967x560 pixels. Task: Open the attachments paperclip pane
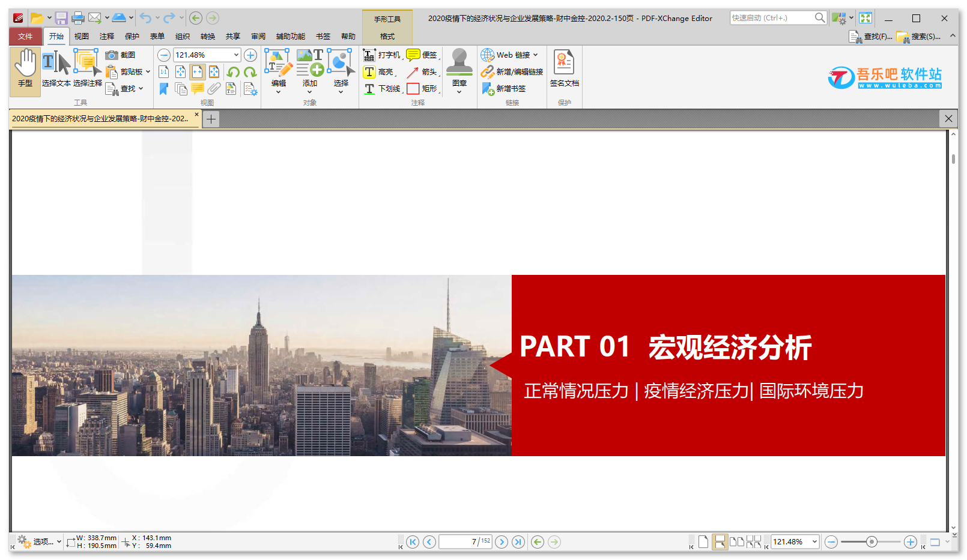(214, 89)
